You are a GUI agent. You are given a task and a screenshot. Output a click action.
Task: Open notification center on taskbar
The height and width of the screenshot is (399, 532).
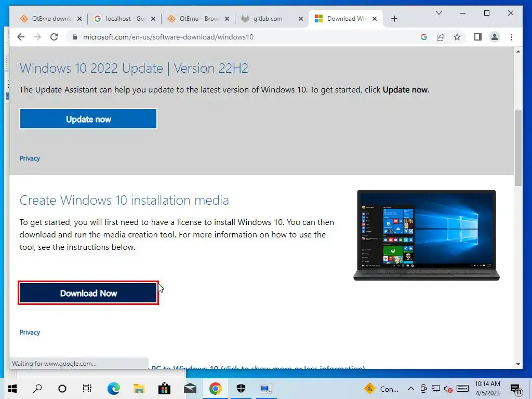[x=516, y=389]
